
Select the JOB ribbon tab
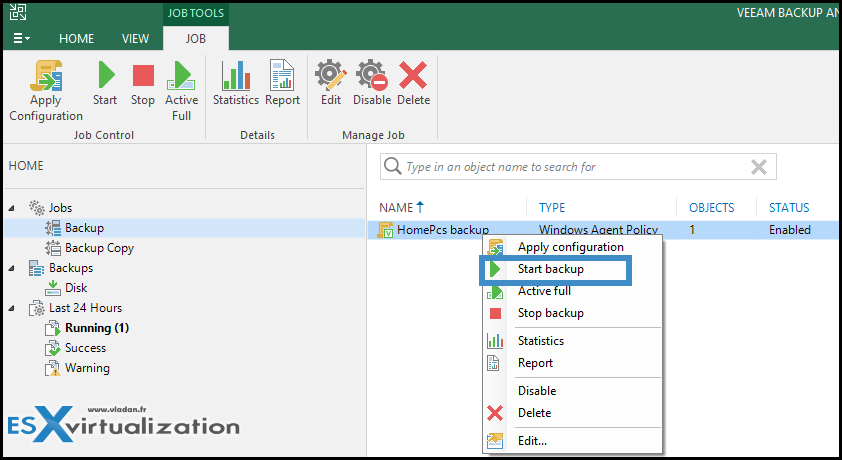click(x=195, y=39)
